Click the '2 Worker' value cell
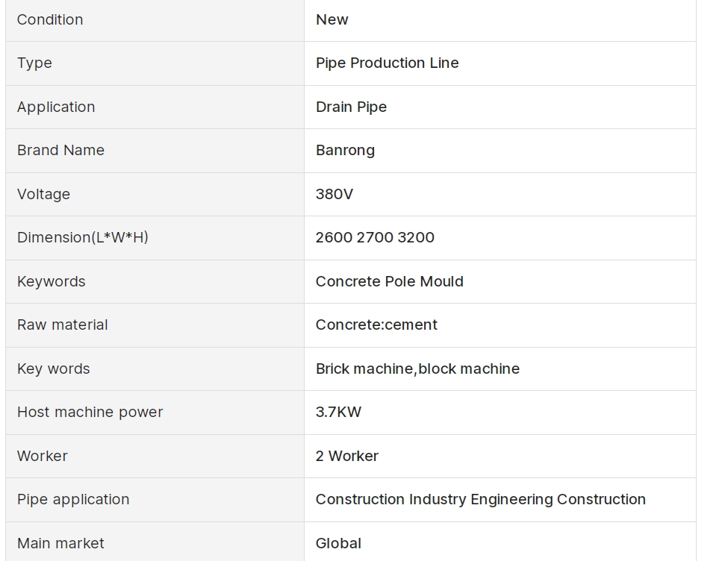The image size is (728, 561). tap(346, 456)
